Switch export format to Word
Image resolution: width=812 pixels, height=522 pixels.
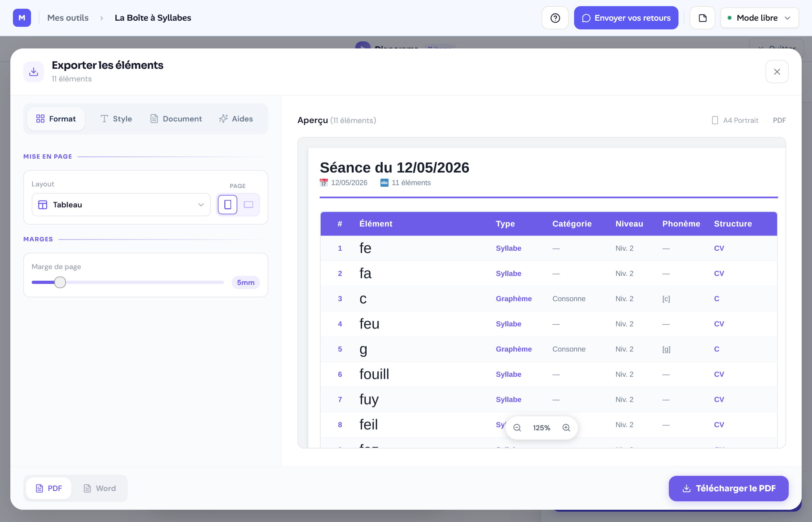point(100,488)
